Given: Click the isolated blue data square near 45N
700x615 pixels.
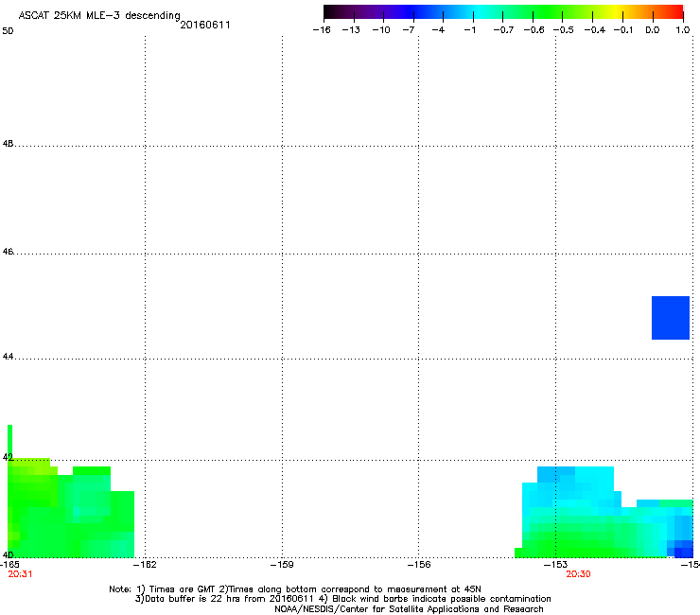Looking at the screenshot, I should coord(671,318).
